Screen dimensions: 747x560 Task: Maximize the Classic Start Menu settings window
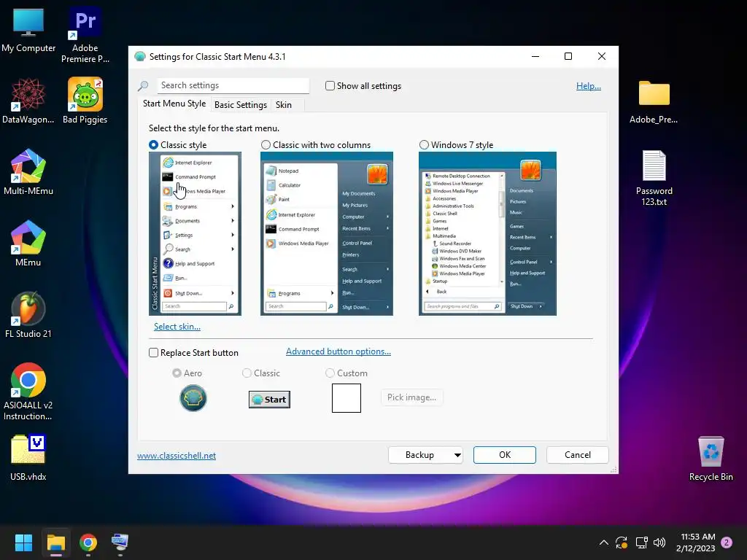click(x=568, y=56)
